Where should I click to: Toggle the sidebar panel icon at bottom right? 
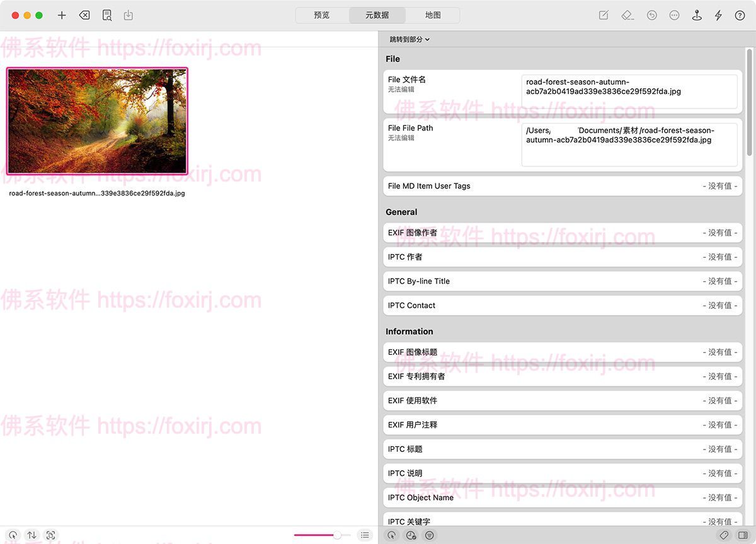coord(743,535)
